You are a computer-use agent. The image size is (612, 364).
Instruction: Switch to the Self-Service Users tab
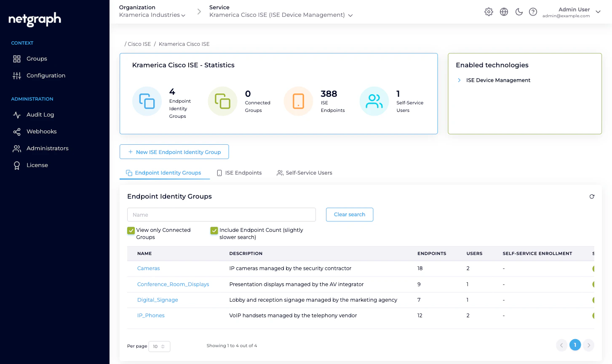[305, 173]
